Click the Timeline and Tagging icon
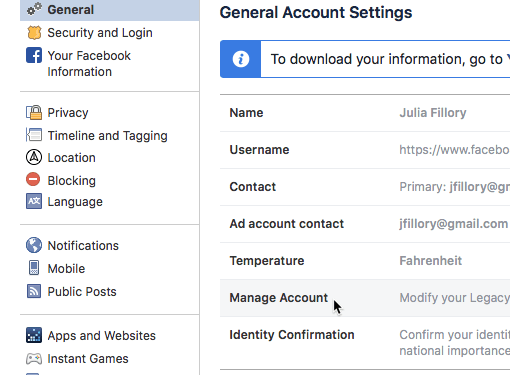 pos(34,135)
